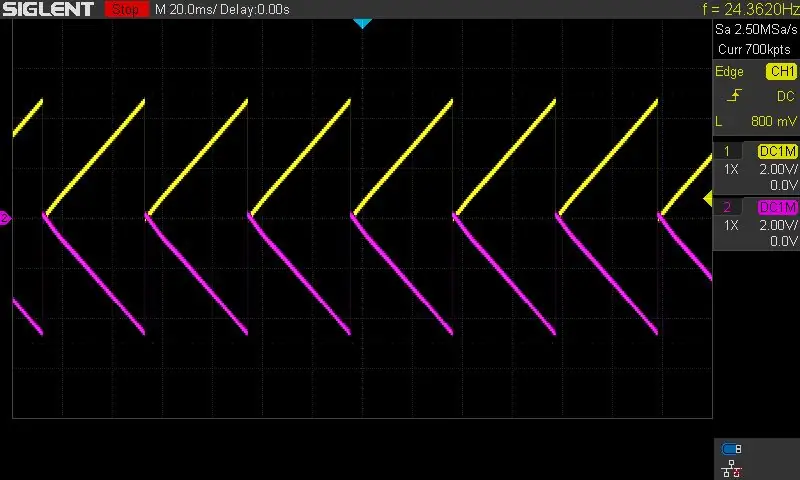Click the M 20.0ms timebase readout
The image size is (800, 480).
pyautogui.click(x=185, y=10)
